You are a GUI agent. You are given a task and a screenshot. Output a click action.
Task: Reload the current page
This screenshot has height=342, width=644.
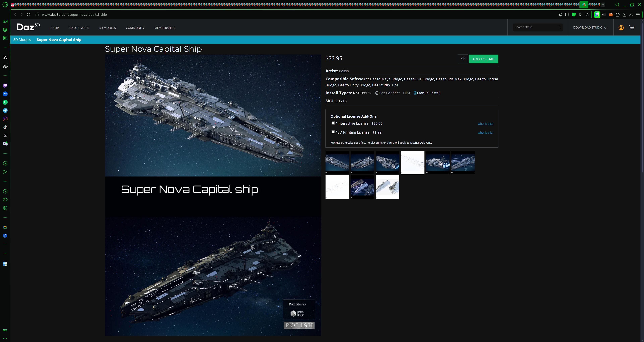click(29, 14)
